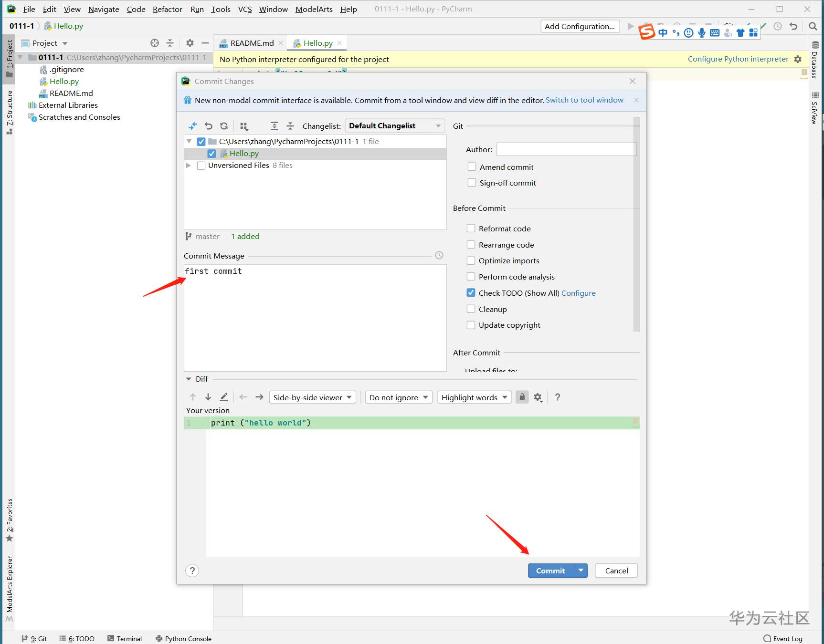Click the rollback arrow in main toolbar
This screenshot has height=644, width=824.
click(793, 26)
